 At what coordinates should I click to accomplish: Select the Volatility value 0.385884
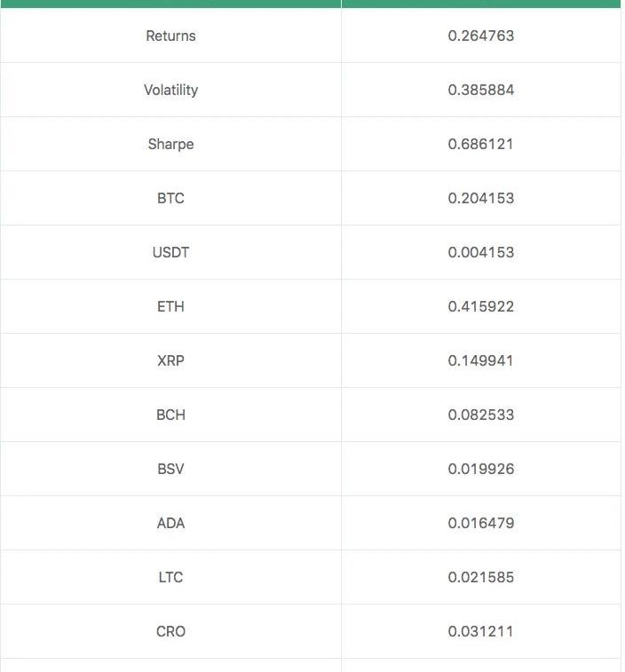pyautogui.click(x=480, y=90)
